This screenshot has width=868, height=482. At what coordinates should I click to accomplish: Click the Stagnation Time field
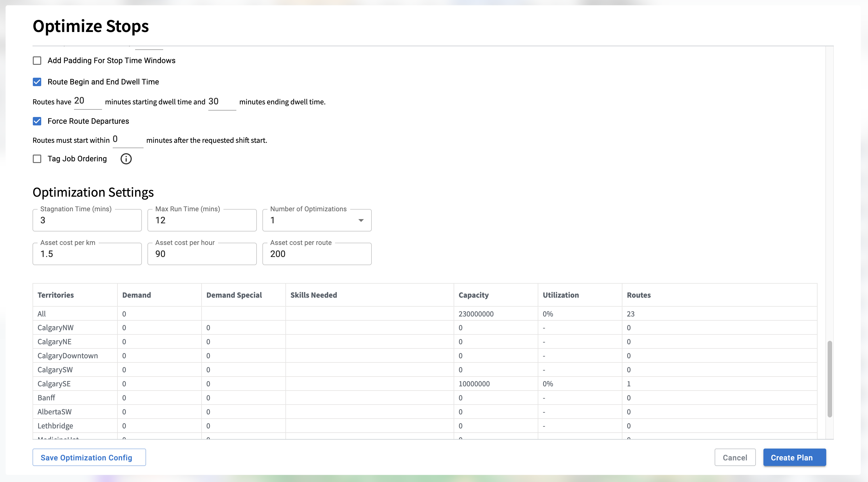[x=87, y=220]
